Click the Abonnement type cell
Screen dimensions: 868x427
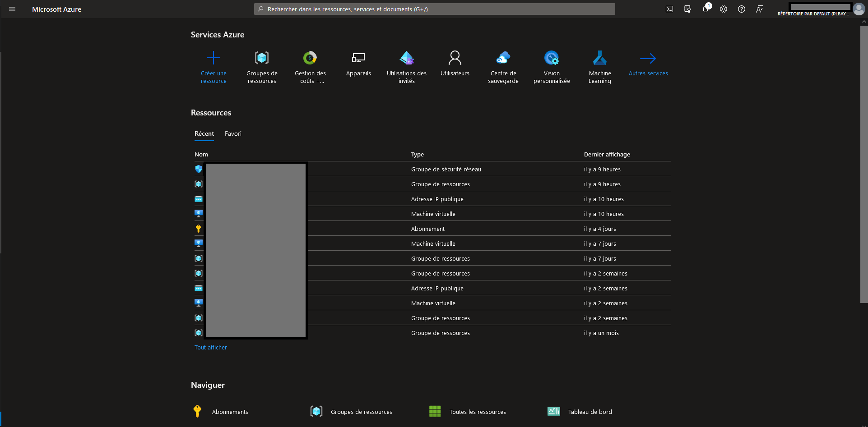(x=428, y=229)
